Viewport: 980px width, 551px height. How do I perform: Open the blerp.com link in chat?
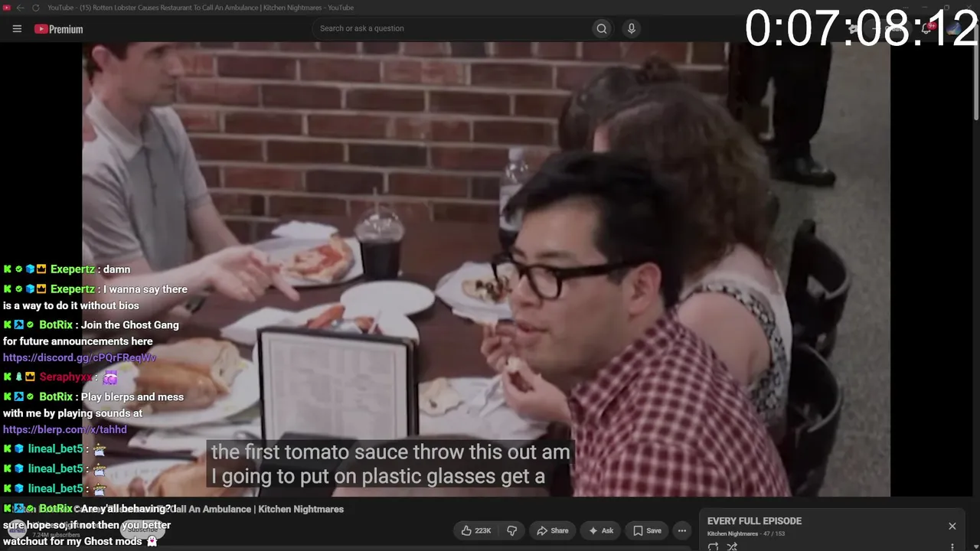pos(65,429)
